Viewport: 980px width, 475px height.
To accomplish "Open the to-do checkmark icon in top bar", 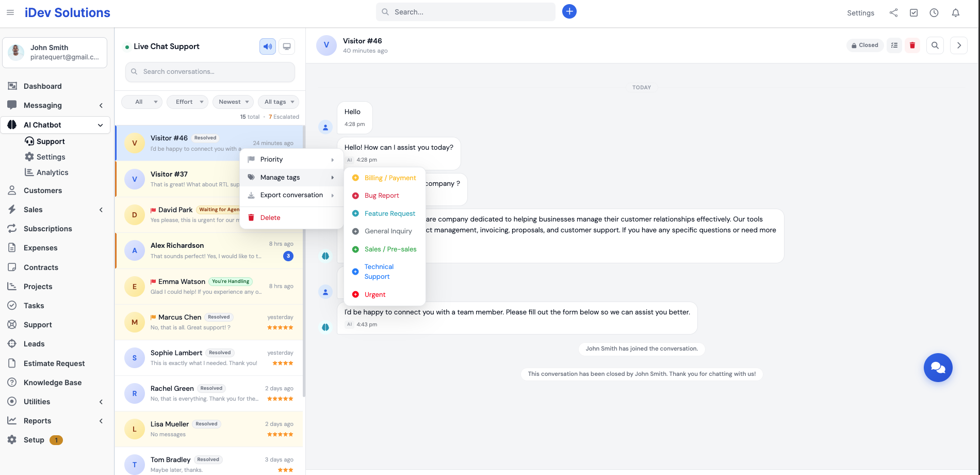I will point(914,13).
